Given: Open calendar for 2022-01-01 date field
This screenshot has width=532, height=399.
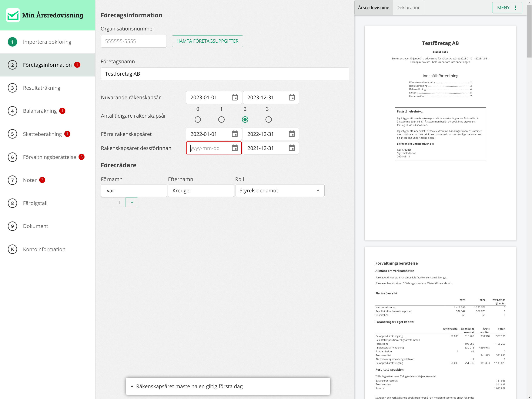Looking at the screenshot, I should pyautogui.click(x=234, y=134).
